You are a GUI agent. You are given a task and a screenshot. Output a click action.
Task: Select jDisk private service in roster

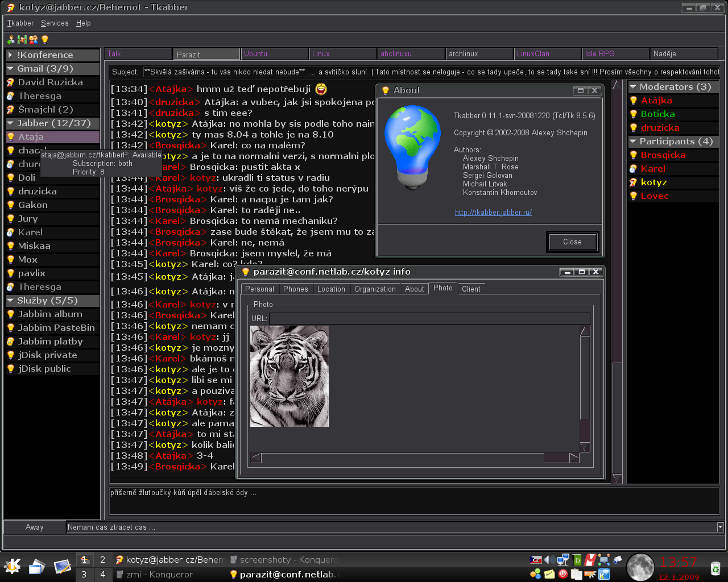[x=52, y=355]
